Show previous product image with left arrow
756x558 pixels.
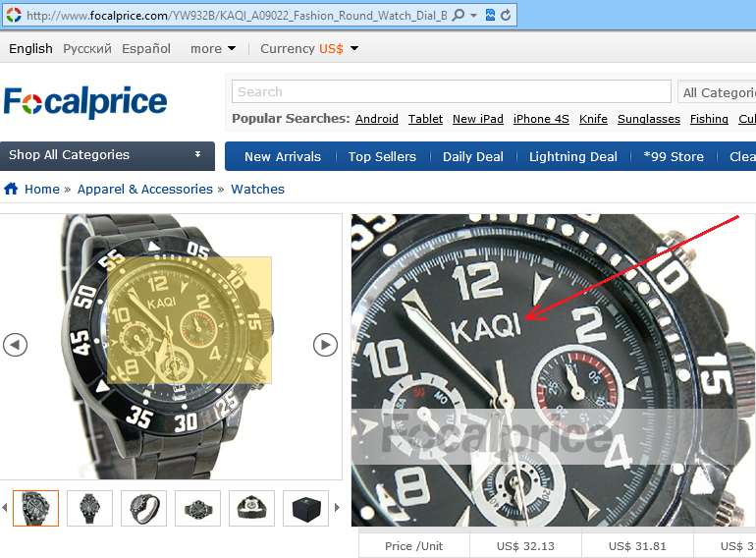tap(15, 345)
